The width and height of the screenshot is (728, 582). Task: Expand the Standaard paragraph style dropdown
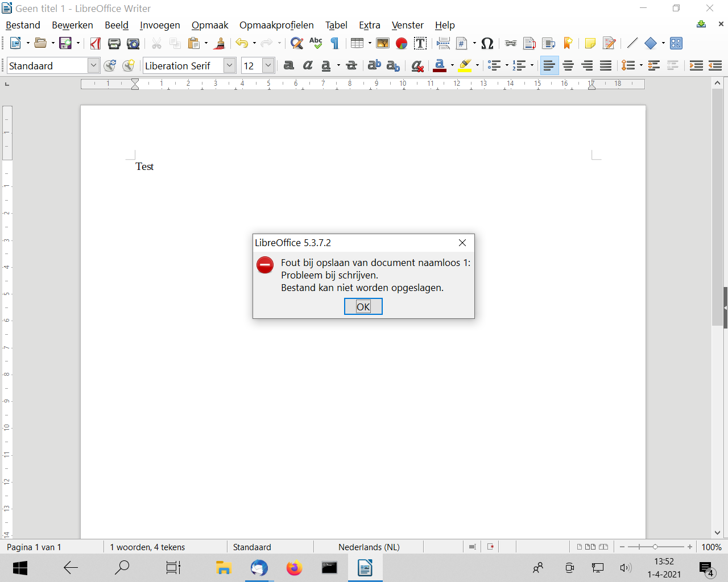[x=94, y=66]
